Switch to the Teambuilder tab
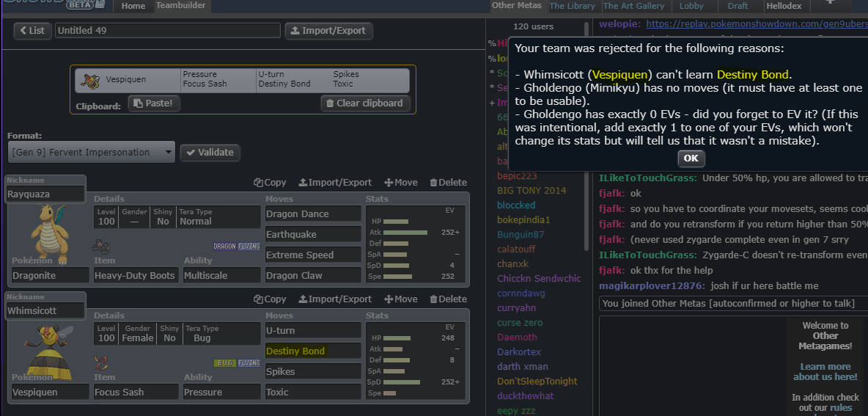868x416 pixels. click(x=181, y=6)
